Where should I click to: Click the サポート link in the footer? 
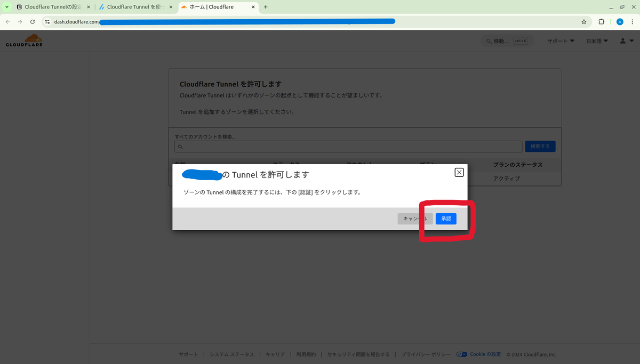click(x=188, y=354)
